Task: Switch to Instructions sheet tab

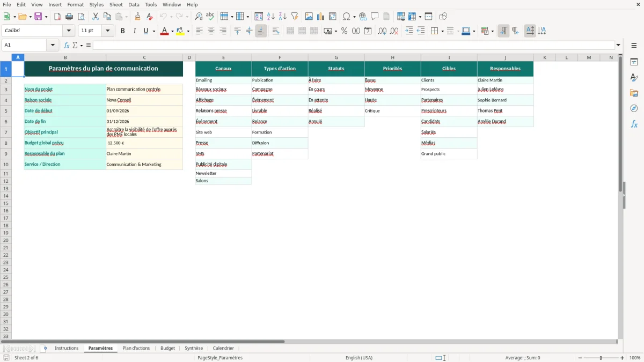Action: 67,348
